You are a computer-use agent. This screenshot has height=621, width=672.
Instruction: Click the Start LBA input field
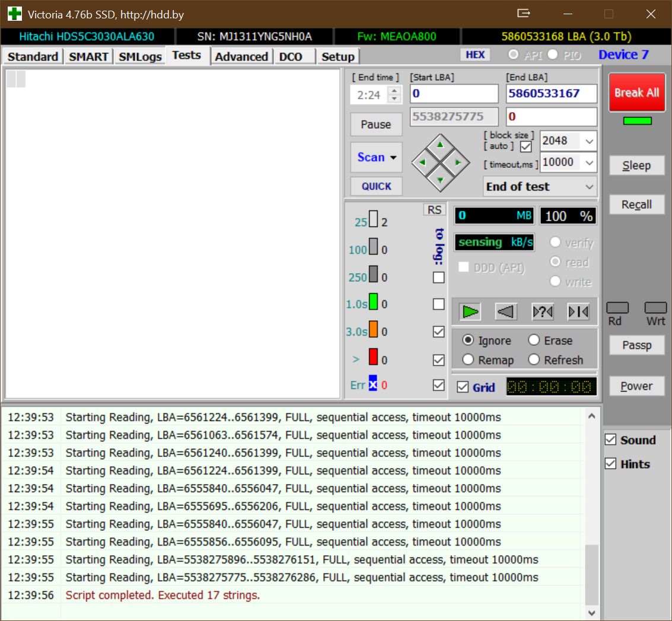tap(454, 94)
